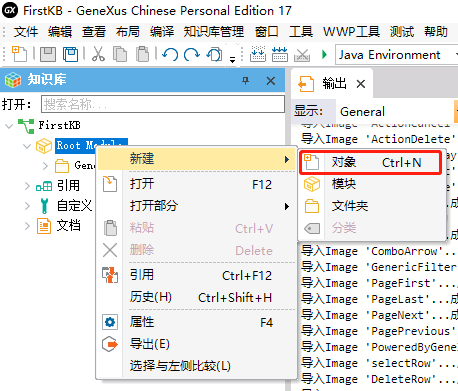
Task: Click the Redo arrow icon
Action: point(192,54)
